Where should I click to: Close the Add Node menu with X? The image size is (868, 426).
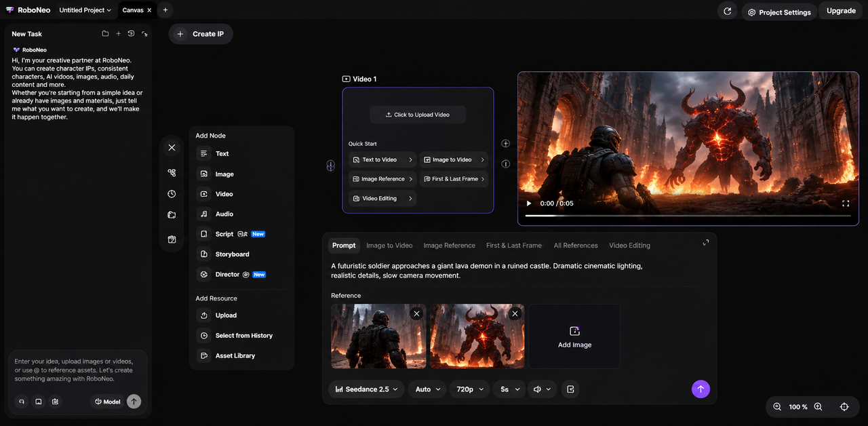point(172,147)
